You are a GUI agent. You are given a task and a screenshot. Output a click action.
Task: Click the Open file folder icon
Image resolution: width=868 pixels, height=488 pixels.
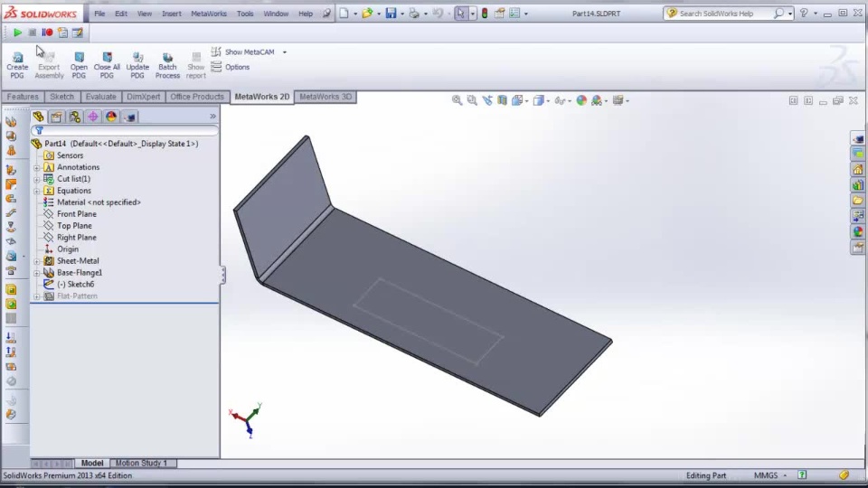tap(367, 14)
